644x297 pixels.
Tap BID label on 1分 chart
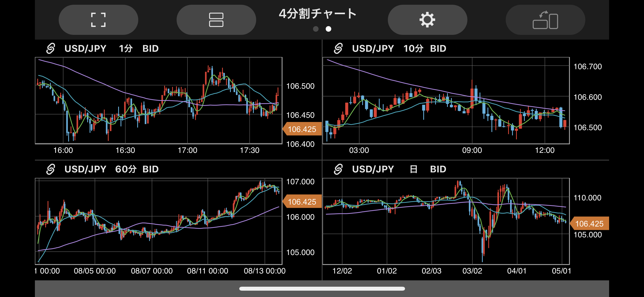[151, 49]
